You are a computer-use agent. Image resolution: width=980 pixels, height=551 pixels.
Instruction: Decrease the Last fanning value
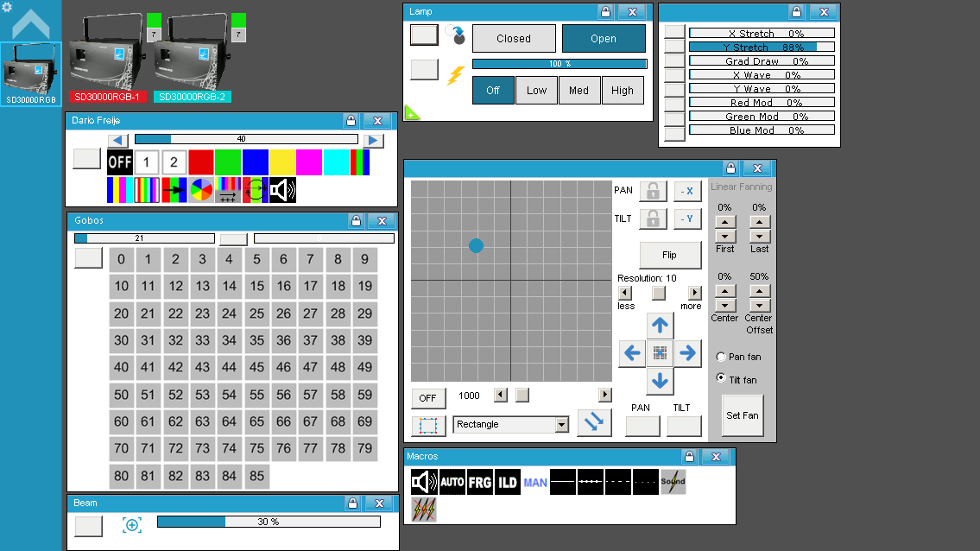click(759, 237)
